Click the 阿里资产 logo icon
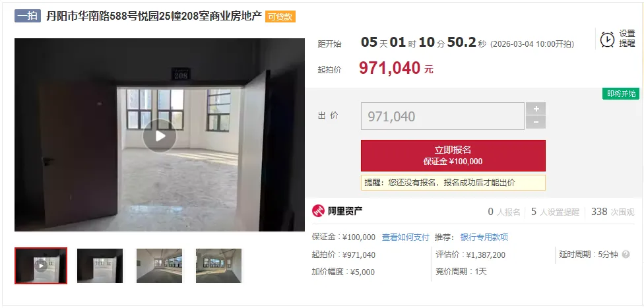This screenshot has height=308, width=644. click(x=318, y=211)
